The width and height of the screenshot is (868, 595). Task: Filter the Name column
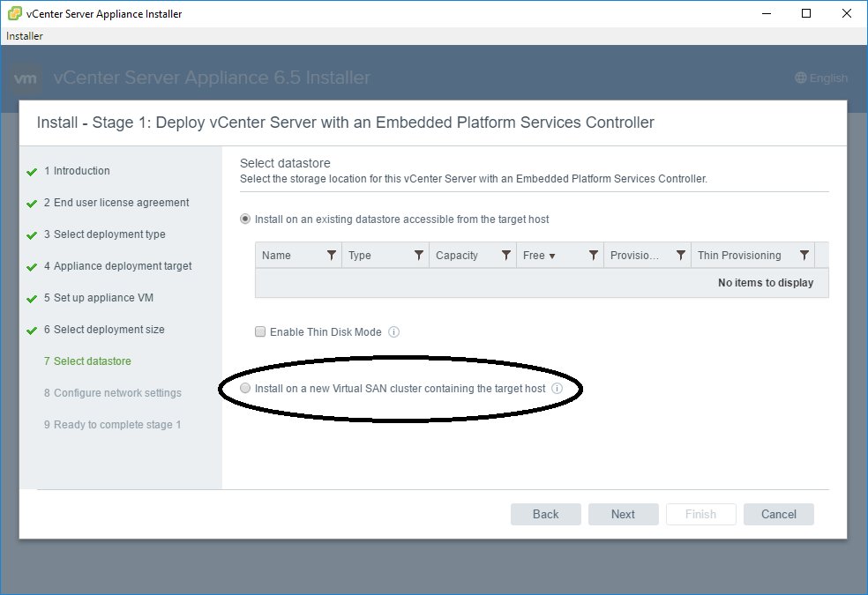[x=332, y=255]
